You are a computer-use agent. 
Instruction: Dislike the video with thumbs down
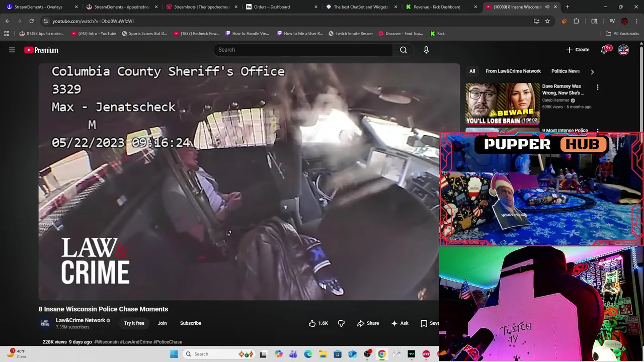point(341,323)
